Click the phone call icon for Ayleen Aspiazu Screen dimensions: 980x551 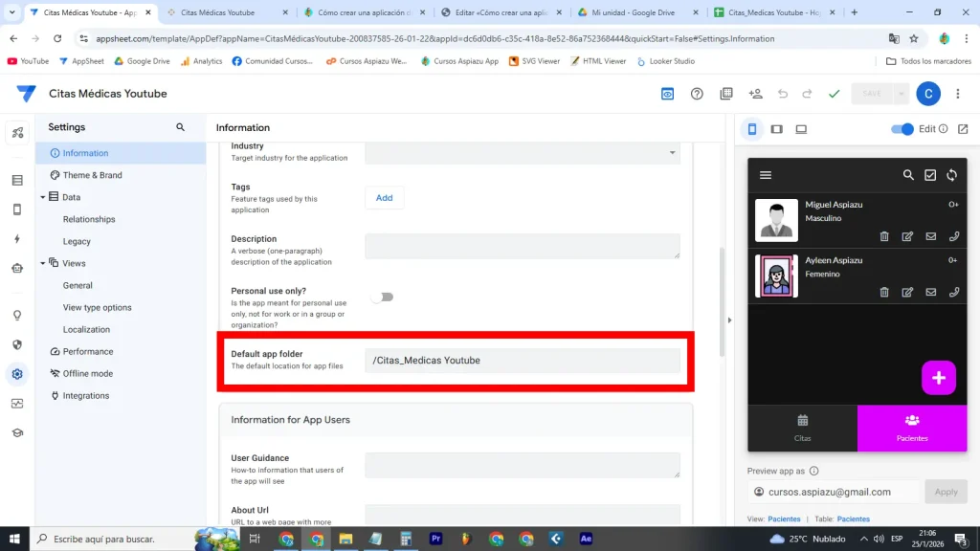(953, 292)
